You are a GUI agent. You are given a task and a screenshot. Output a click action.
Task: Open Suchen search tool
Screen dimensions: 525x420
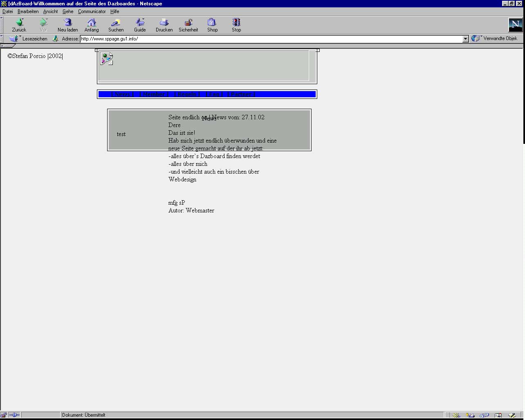(x=116, y=25)
